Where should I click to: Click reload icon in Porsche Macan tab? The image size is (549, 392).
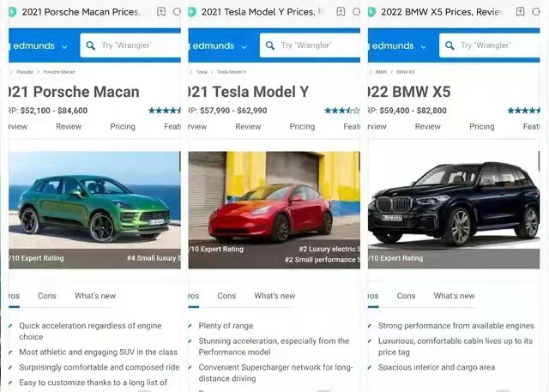pos(177,12)
